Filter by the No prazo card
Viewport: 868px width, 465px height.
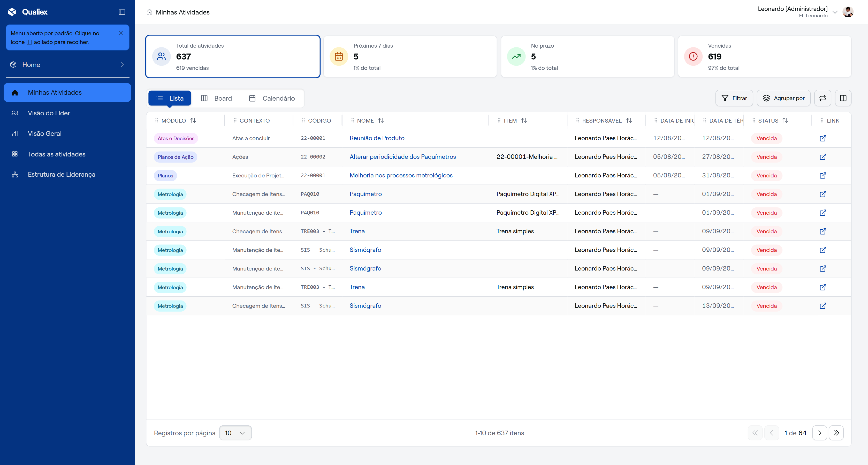click(587, 57)
